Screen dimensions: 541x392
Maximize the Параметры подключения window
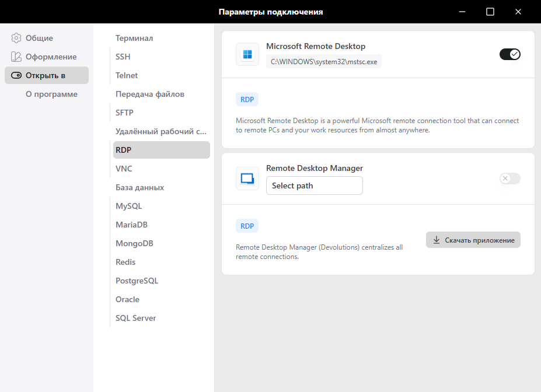point(490,12)
